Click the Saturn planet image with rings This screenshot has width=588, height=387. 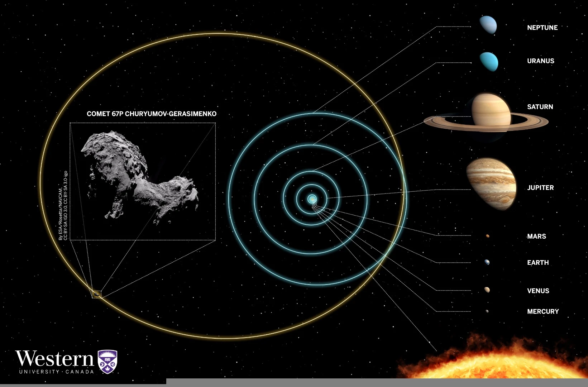point(486,113)
